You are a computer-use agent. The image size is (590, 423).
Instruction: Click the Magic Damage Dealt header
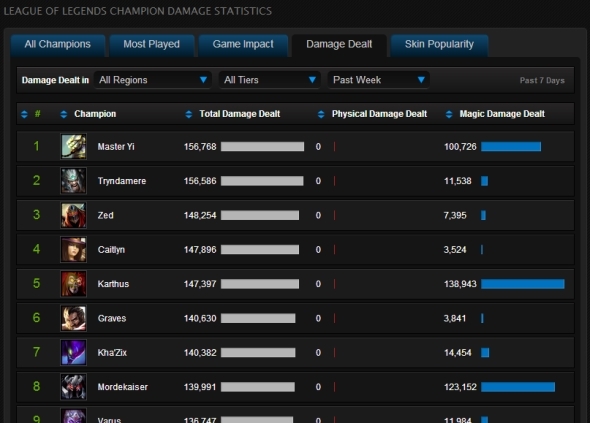tap(502, 114)
